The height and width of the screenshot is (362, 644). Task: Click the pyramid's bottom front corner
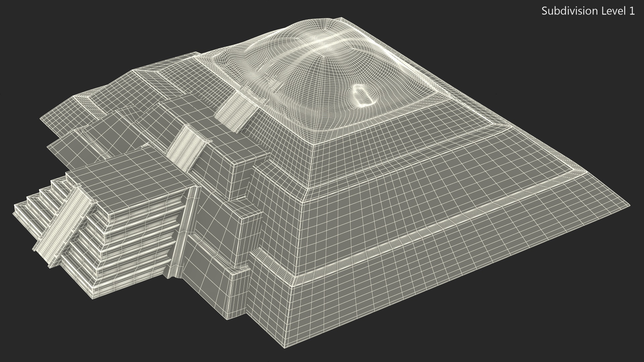coord(284,346)
